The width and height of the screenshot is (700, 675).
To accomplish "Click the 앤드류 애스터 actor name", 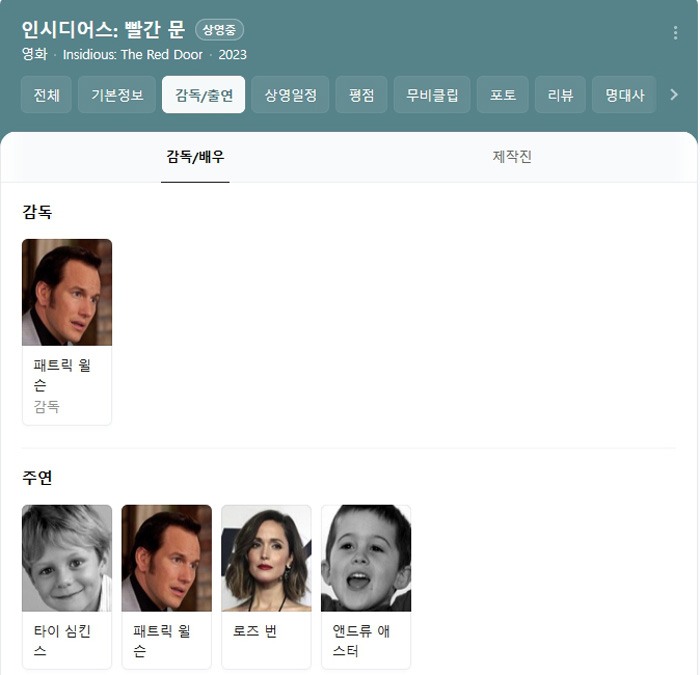I will tap(361, 640).
